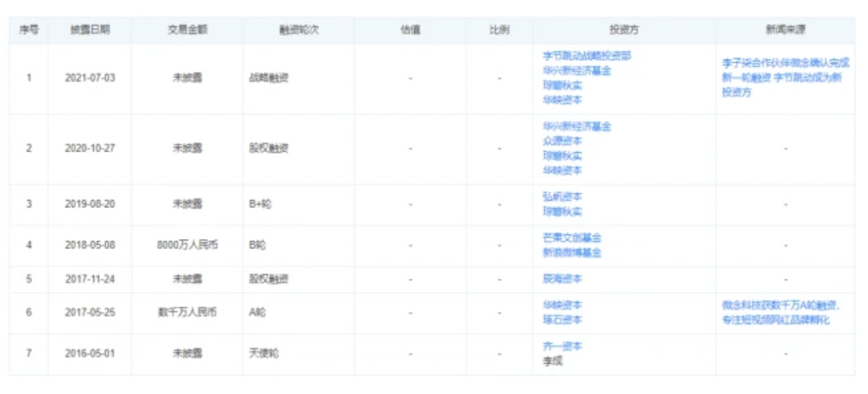This screenshot has width=868, height=394.
Task: Click the 估值 column header
Action: click(x=411, y=30)
